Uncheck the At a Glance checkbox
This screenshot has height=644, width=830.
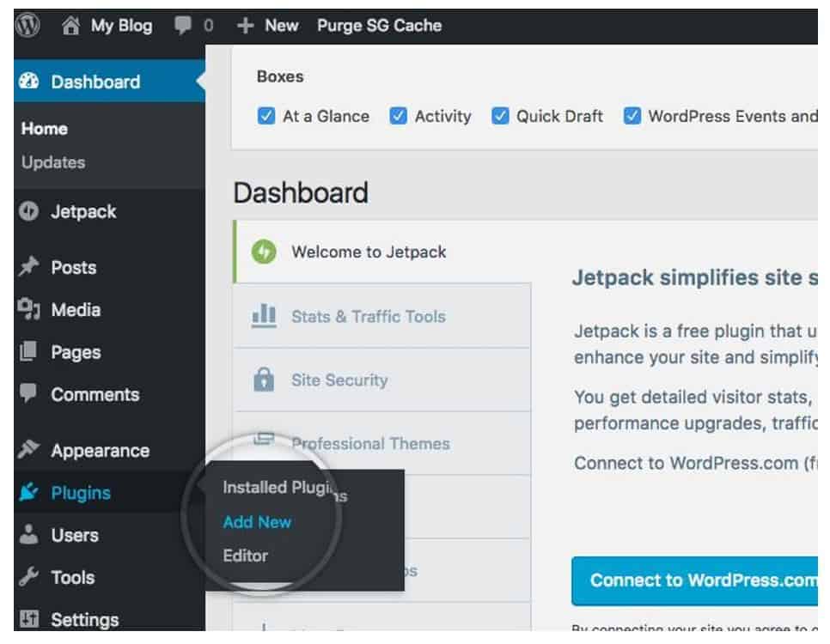pyautogui.click(x=265, y=116)
